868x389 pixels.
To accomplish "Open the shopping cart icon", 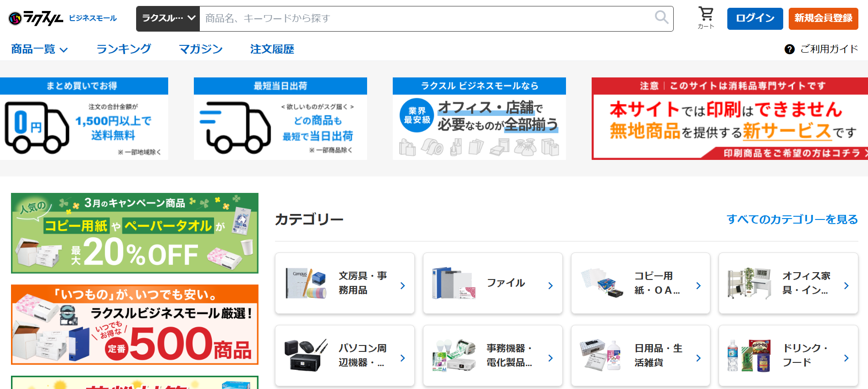I will coord(706,14).
